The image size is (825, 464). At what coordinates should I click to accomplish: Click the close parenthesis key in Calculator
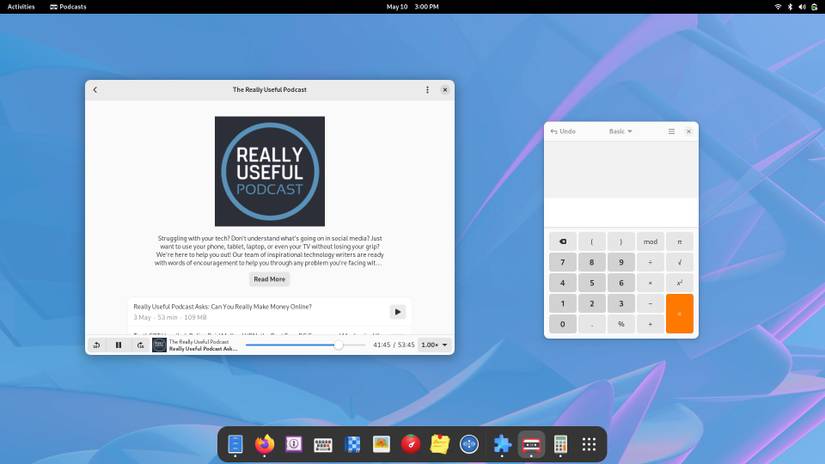pyautogui.click(x=621, y=242)
